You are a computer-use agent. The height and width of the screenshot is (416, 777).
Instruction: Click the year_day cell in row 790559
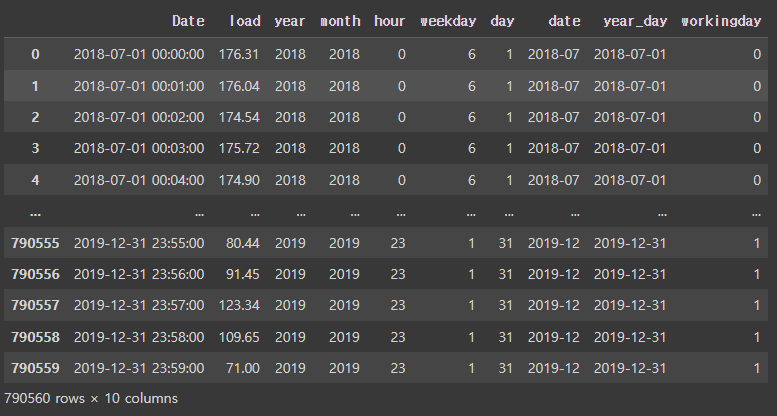(x=630, y=368)
